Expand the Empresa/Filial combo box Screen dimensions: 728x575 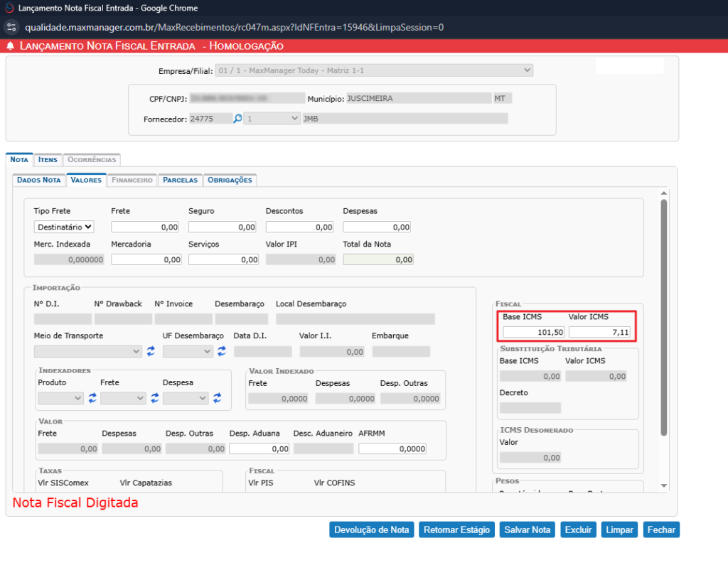coord(375,70)
